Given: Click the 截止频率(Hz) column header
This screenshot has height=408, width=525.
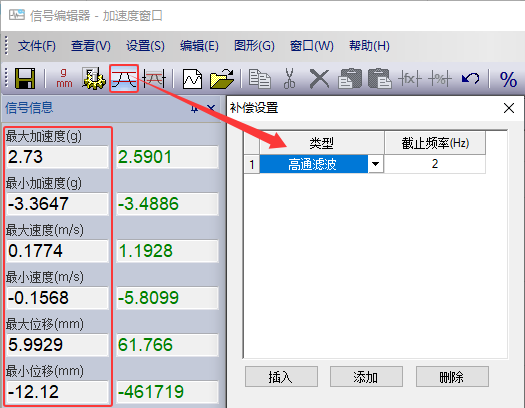Looking at the screenshot, I should tap(435, 143).
